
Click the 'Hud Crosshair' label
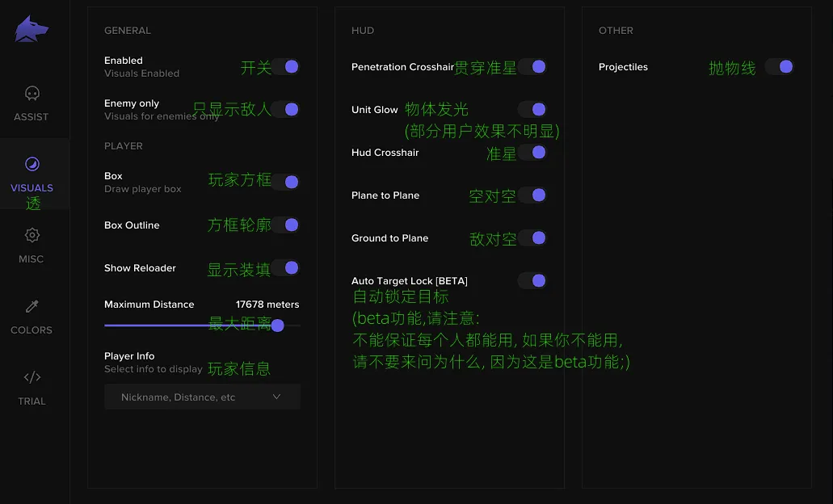(x=385, y=153)
